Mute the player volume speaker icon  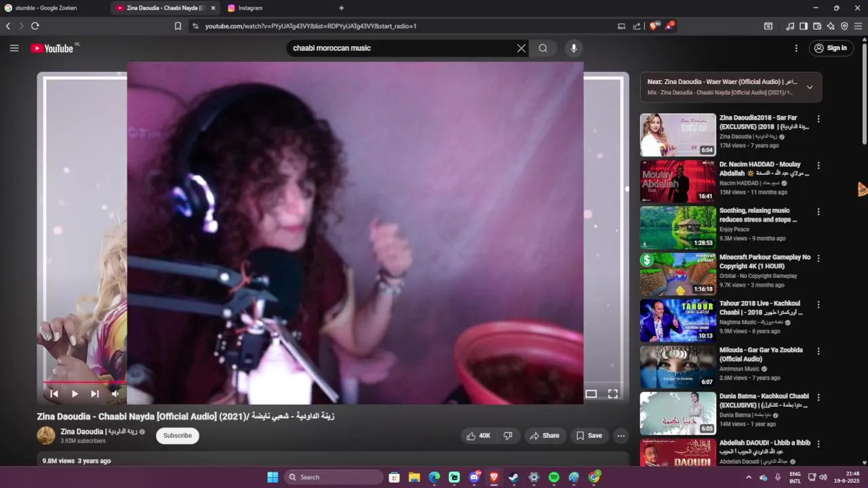click(115, 394)
